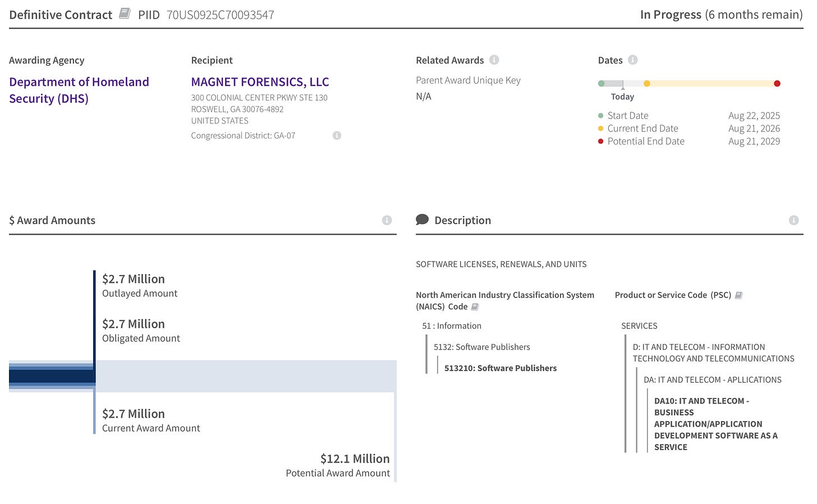Click 'Recipient' section label

212,60
